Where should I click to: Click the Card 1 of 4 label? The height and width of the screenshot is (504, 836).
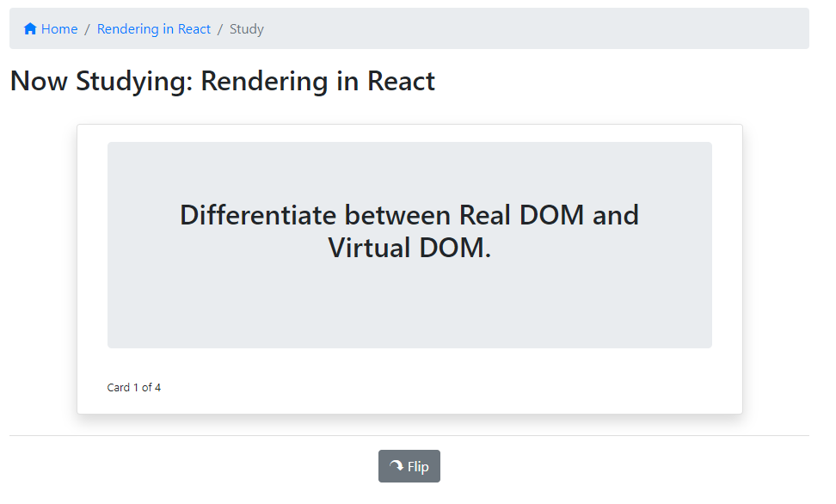tap(134, 387)
